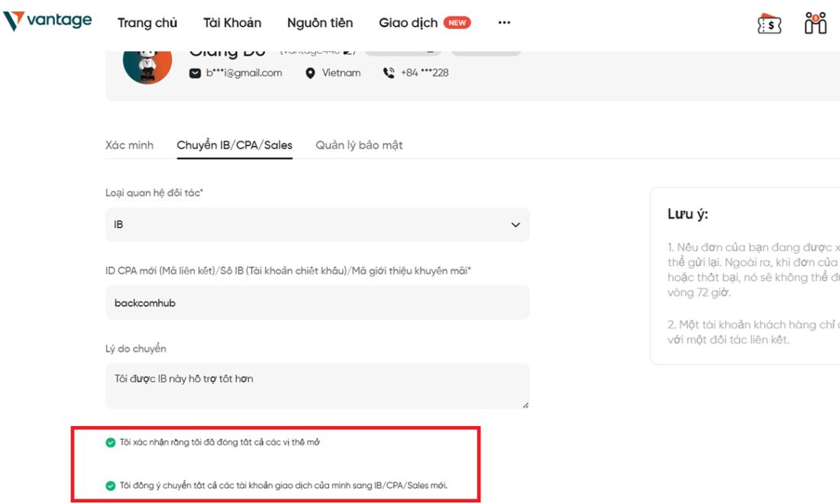Open the Vantage logo home link
840x504 pixels.
point(47,21)
